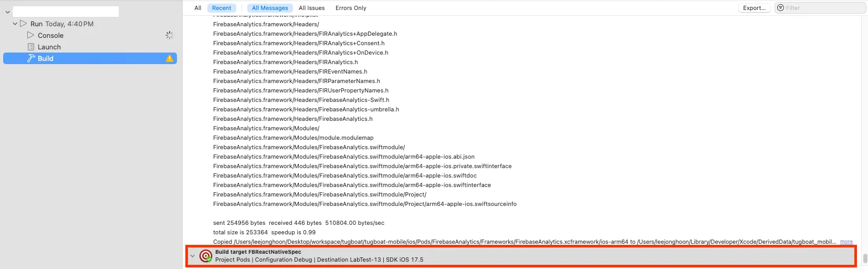Select the FirebaseAnalytics.swiftmodule/Project/ directory line
Image resolution: width=868 pixels, height=269 pixels.
click(x=320, y=194)
